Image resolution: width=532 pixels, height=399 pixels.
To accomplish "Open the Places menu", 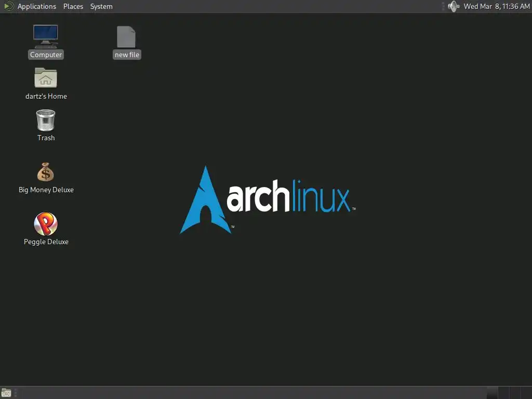I will click(x=73, y=6).
